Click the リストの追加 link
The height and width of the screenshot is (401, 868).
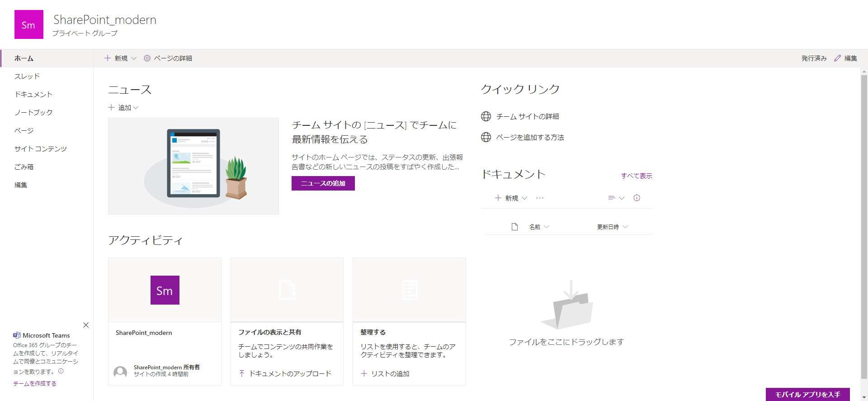(390, 373)
